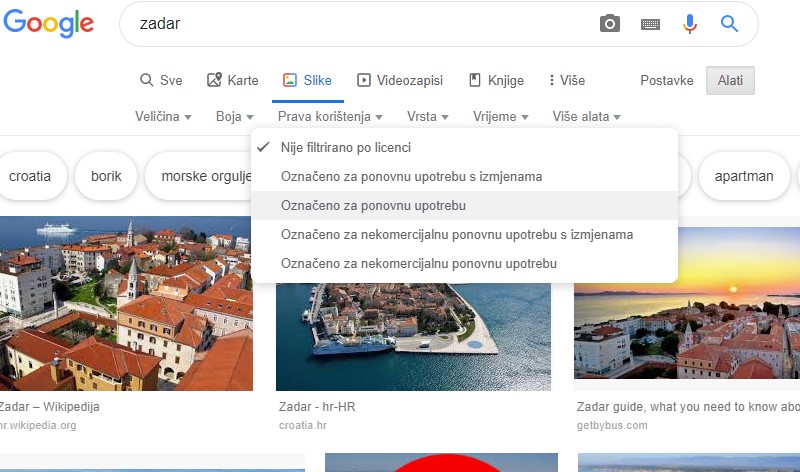
Task: Start voice search with microphone icon
Action: tap(690, 24)
